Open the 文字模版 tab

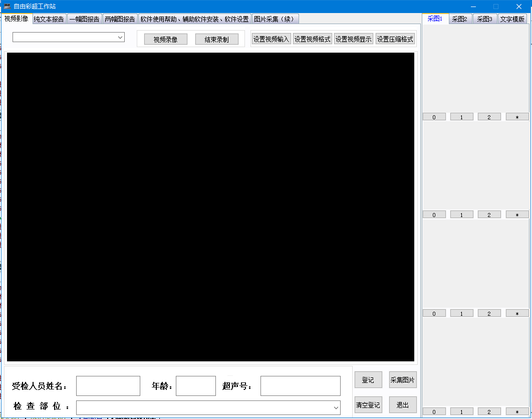(x=512, y=19)
